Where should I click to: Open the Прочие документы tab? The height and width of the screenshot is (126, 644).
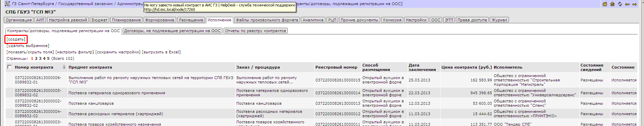click(359, 20)
